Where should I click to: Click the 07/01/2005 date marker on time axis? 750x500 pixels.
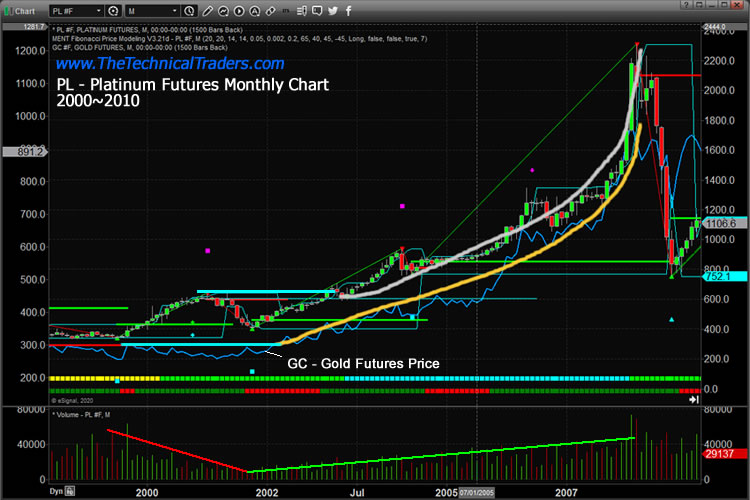478,492
